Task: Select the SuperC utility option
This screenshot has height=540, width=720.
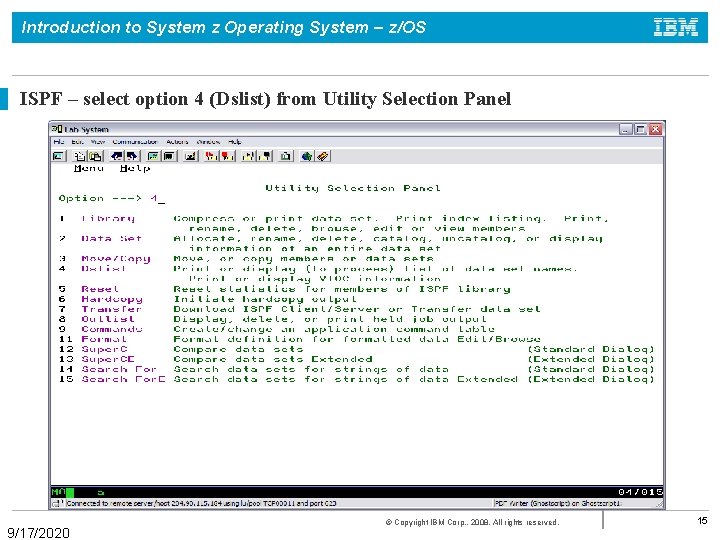Action: point(104,349)
